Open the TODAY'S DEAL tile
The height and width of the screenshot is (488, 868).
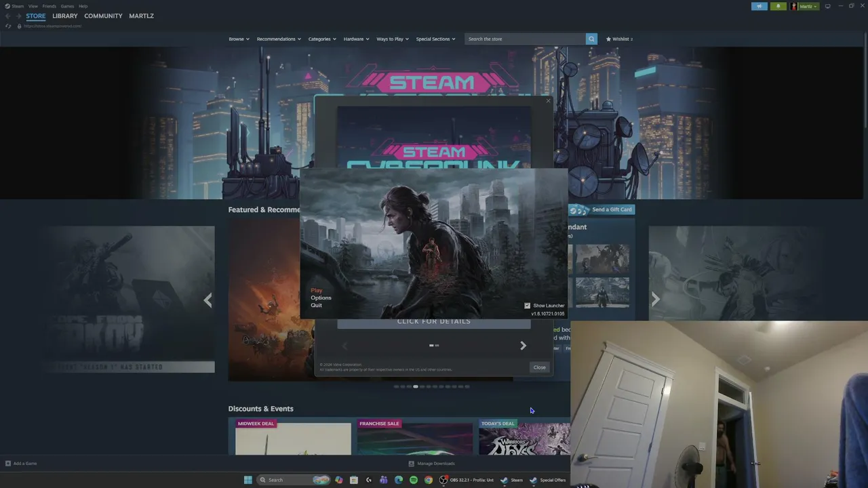pyautogui.click(x=524, y=438)
